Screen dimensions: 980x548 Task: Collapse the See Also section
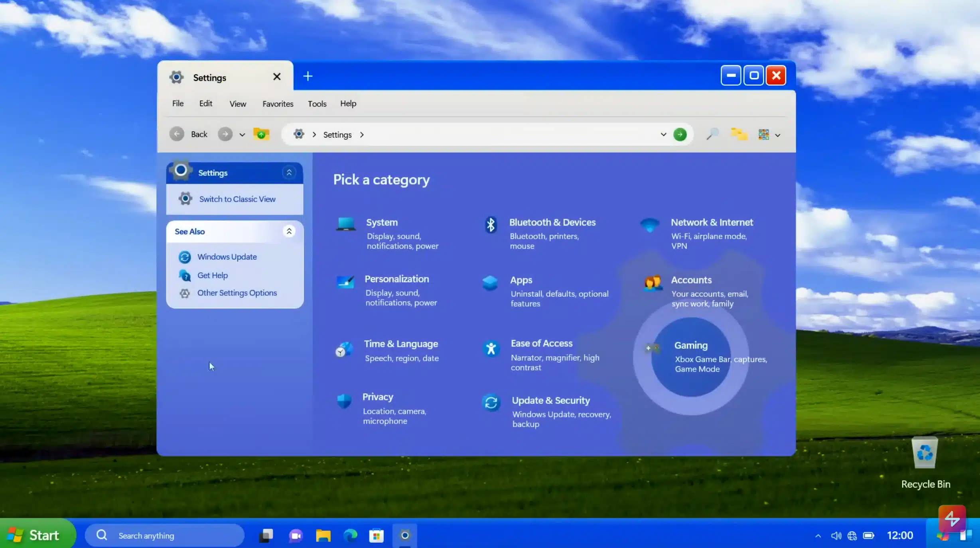point(290,231)
